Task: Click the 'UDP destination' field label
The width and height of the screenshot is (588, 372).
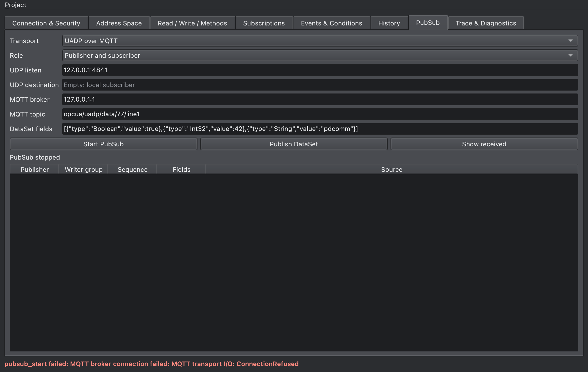Action: click(x=34, y=85)
